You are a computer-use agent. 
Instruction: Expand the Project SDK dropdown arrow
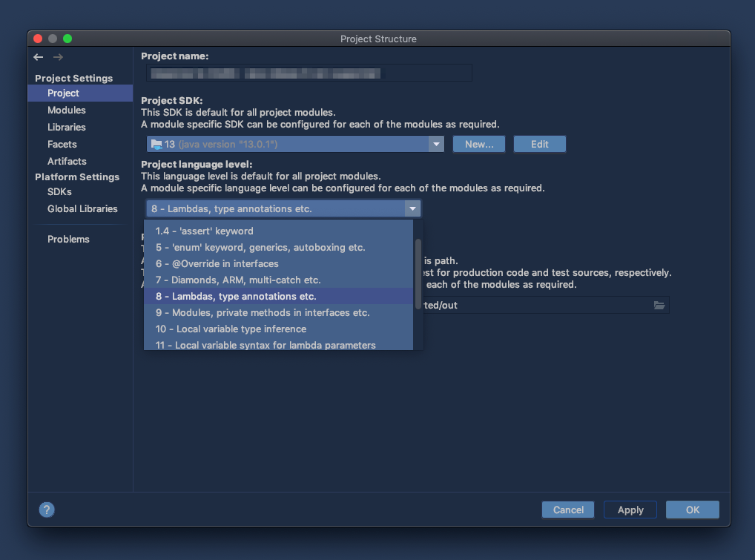pyautogui.click(x=436, y=144)
